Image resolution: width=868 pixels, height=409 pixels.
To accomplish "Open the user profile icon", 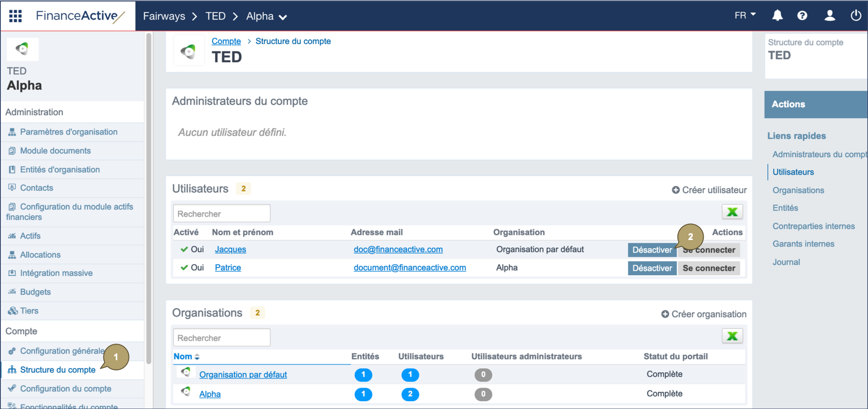I will 830,15.
